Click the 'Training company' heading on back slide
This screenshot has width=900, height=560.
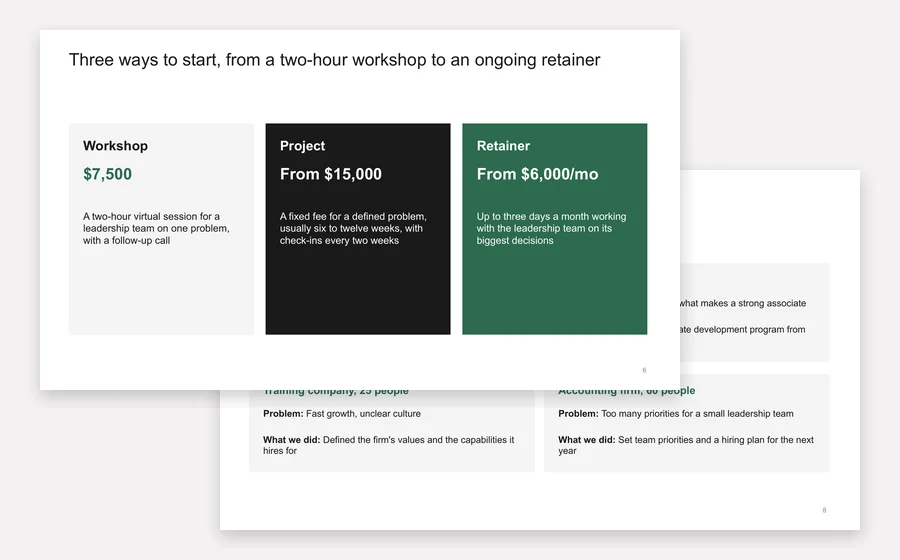(x=336, y=391)
